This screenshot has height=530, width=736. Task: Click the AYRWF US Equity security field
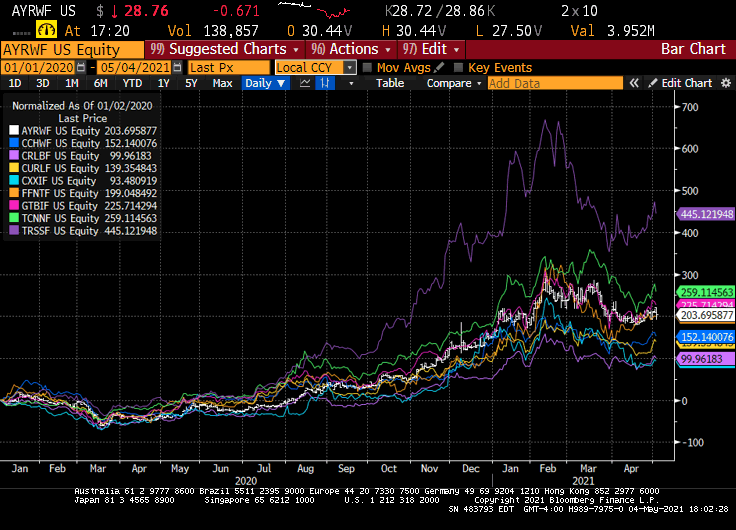point(72,49)
